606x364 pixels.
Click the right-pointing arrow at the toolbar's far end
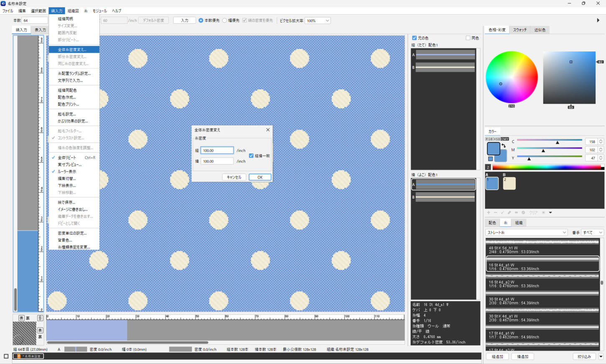click(598, 20)
